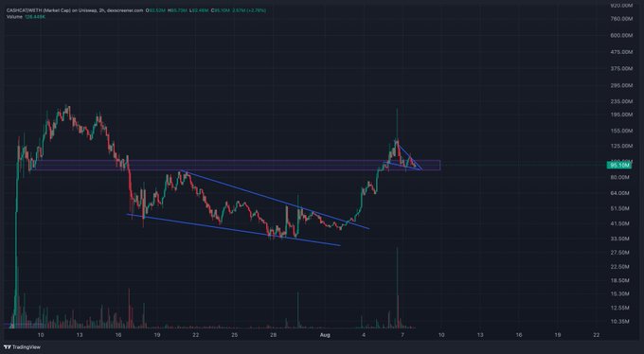Click the 195.00M price axis label

coord(621,115)
